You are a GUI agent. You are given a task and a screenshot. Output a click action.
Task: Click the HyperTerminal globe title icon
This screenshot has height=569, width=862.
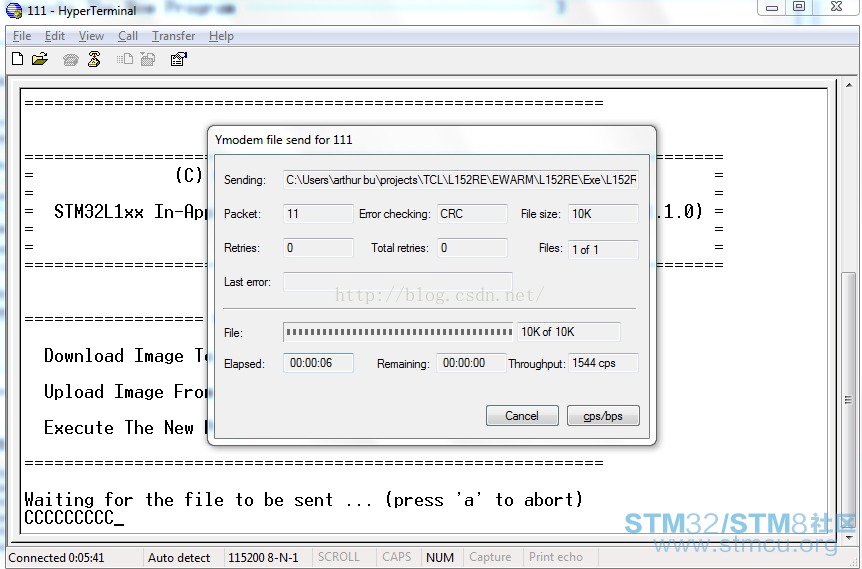point(14,10)
